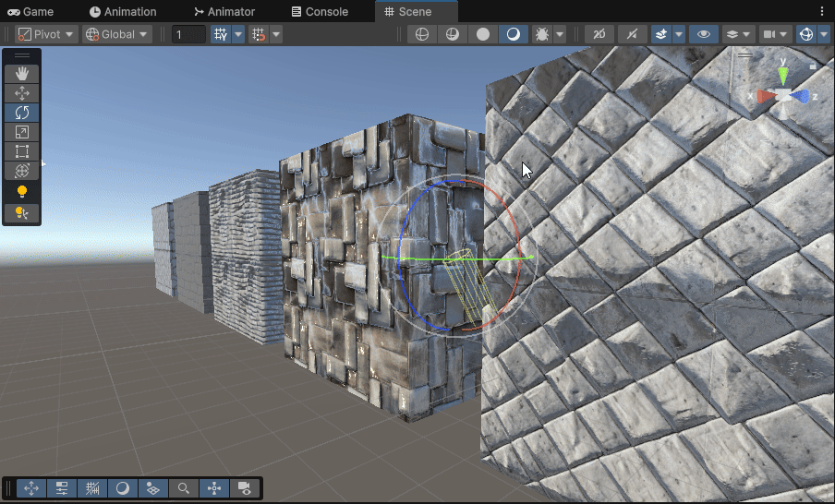835x504 pixels.
Task: Select the Move tool
Action: point(22,93)
